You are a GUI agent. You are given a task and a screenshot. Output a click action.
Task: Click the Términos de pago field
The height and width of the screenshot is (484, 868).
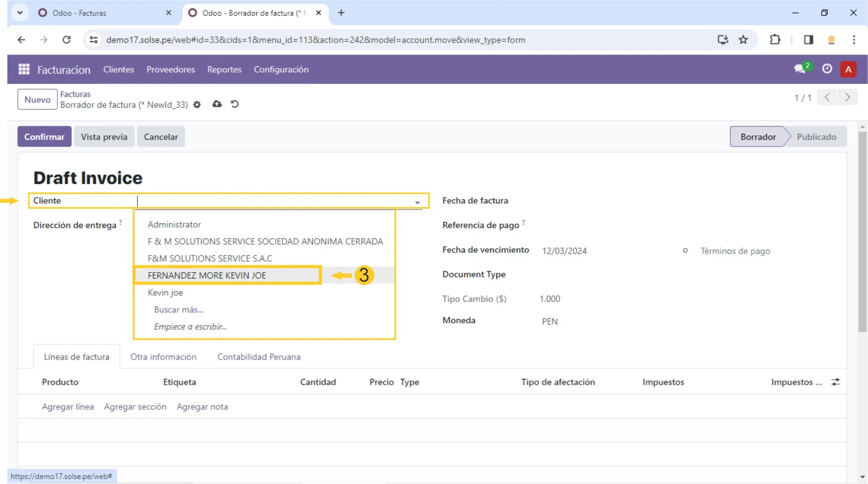735,251
